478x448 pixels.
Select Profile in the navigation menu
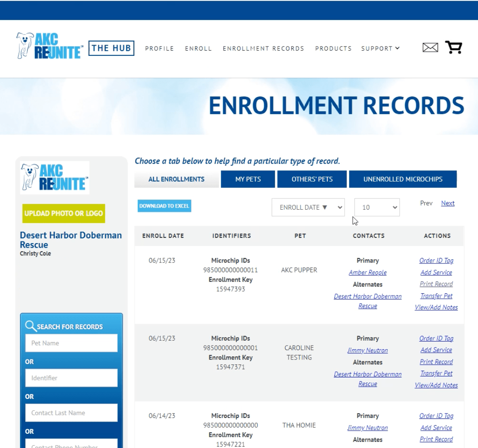[x=160, y=48]
